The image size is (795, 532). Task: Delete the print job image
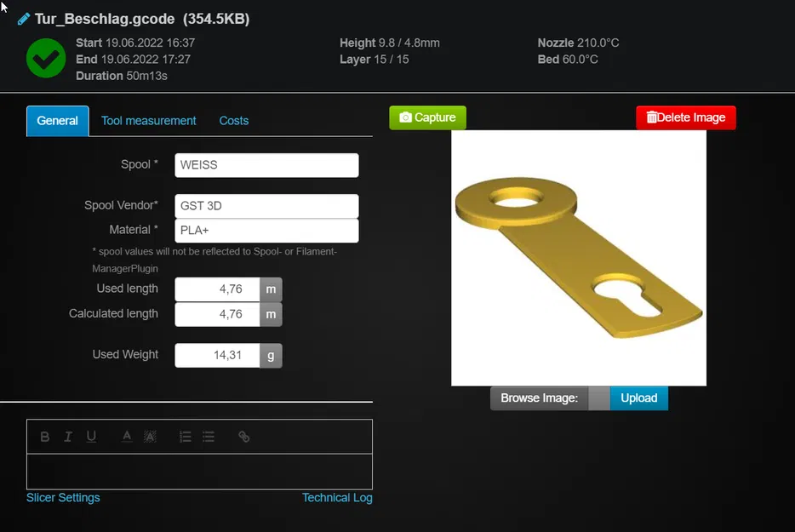(686, 117)
